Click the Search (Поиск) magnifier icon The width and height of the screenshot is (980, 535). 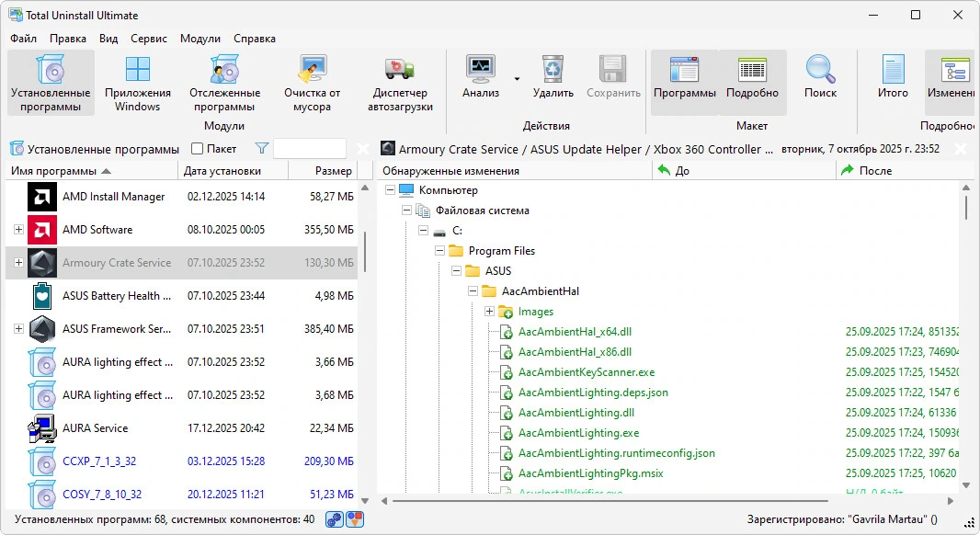point(820,69)
